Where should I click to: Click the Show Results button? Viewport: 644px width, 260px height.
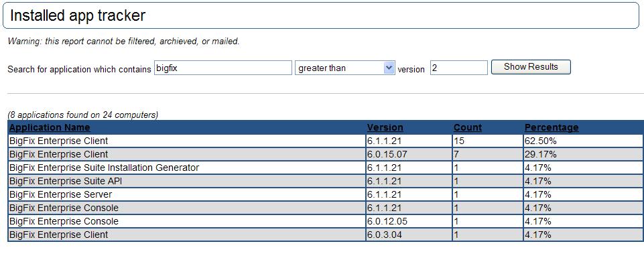(531, 67)
